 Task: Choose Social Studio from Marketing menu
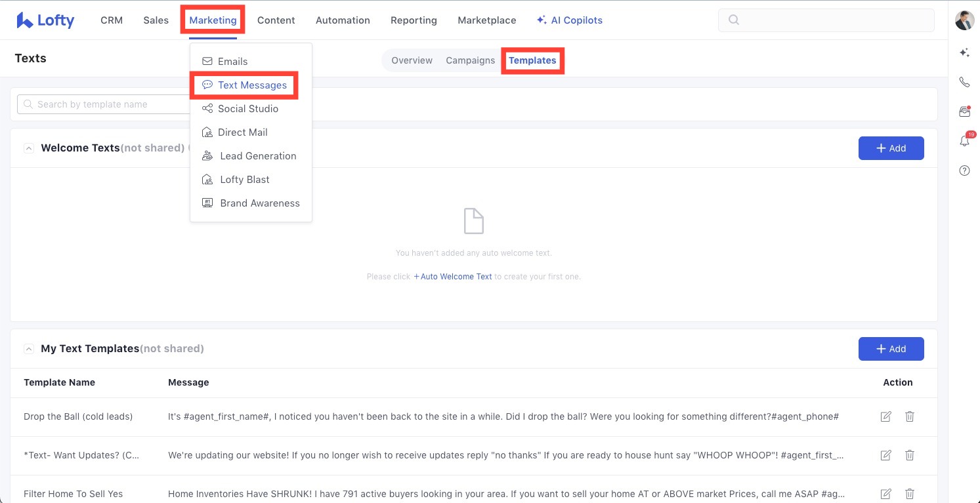[247, 109]
